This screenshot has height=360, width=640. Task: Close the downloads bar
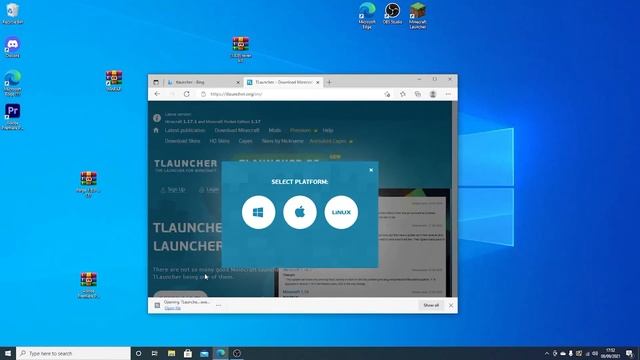451,305
